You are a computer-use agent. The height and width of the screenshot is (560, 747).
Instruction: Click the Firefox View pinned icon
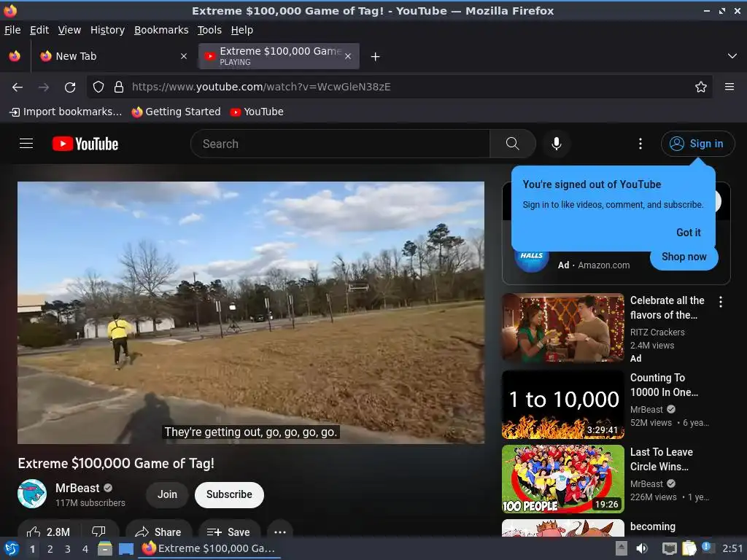[15, 56]
